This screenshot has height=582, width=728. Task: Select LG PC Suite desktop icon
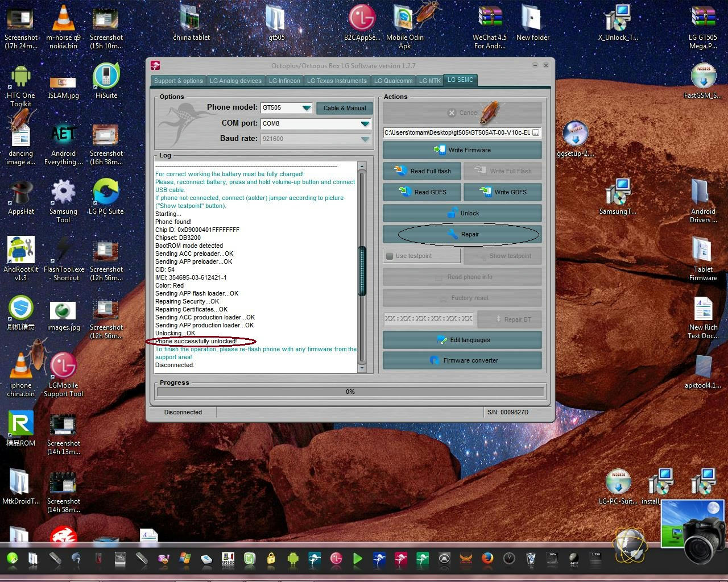(106, 198)
